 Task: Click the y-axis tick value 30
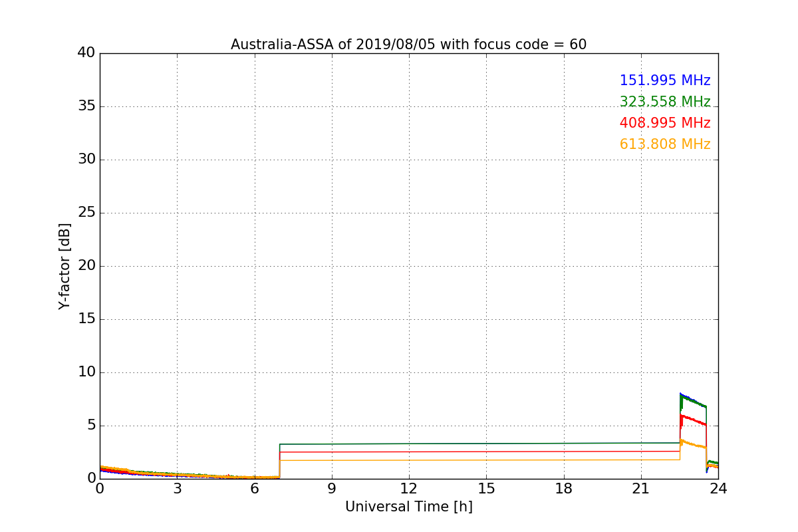[86, 160]
